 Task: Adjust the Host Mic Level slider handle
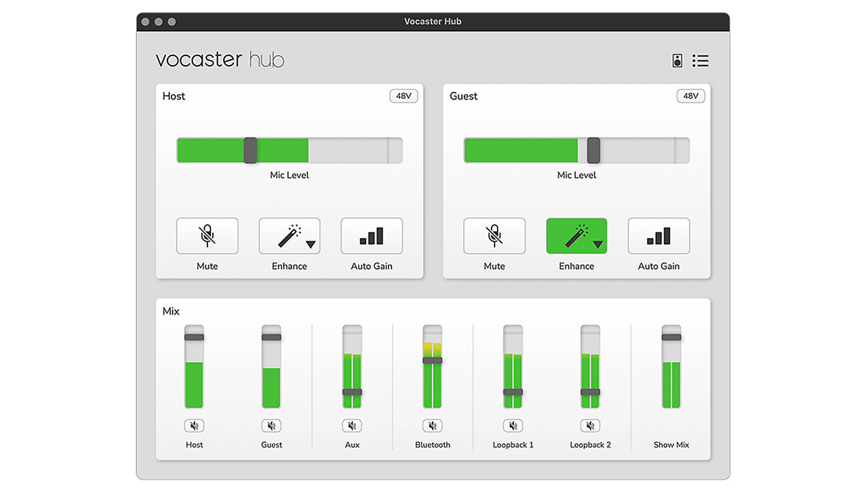point(250,150)
